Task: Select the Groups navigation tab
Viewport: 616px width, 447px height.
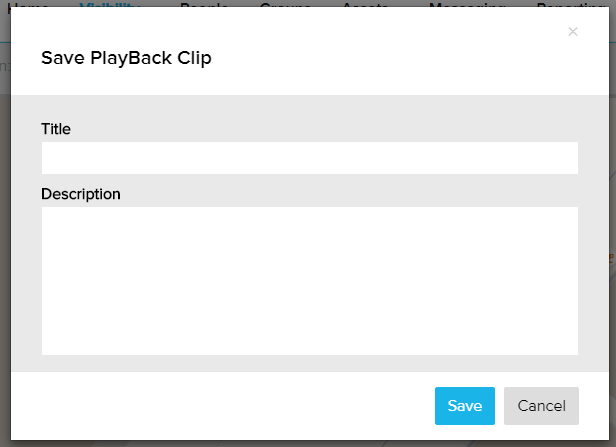Action: click(285, 4)
